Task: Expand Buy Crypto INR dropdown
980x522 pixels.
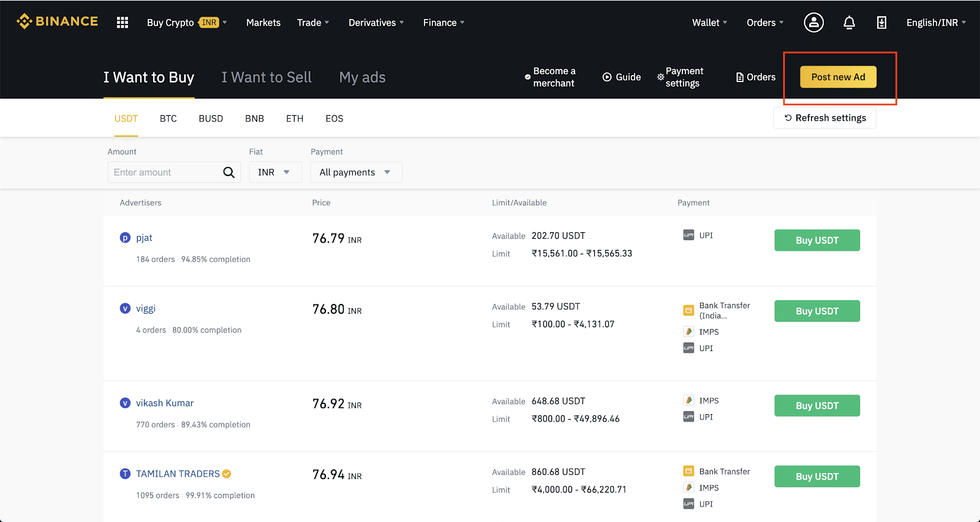Action: coord(187,23)
